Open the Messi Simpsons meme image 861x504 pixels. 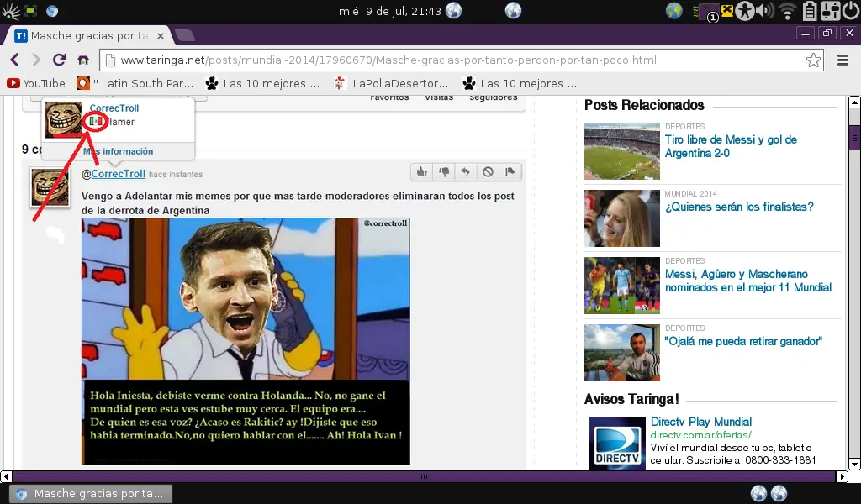point(246,340)
